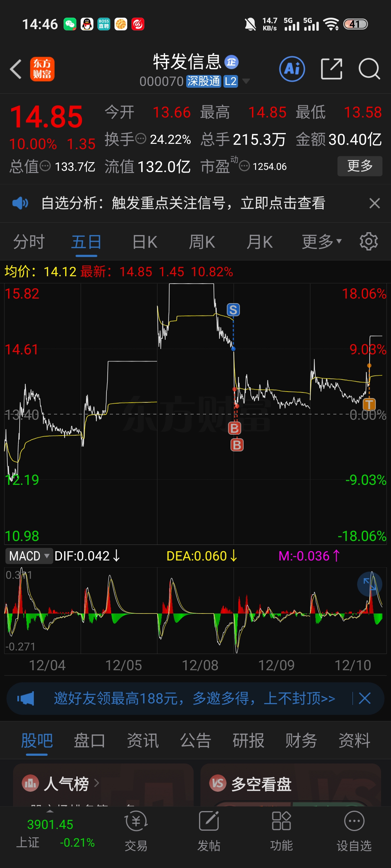Switch to 月K chart tab
391x868 pixels.
tap(259, 241)
